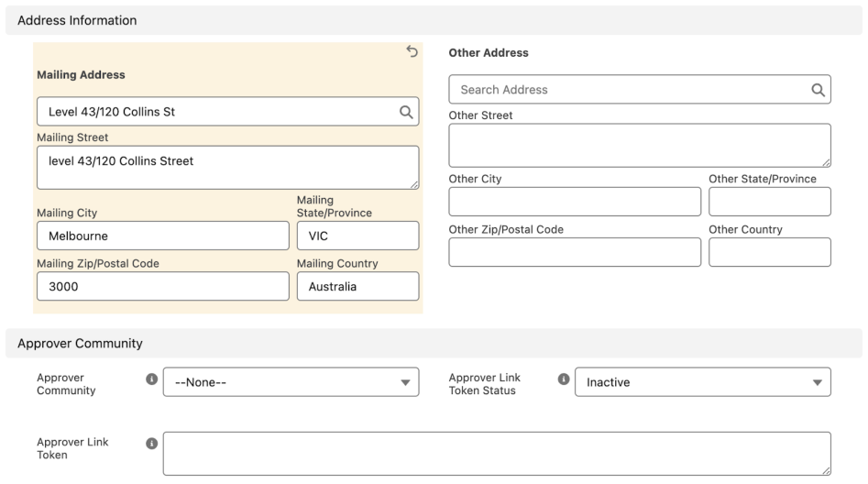Click into the Approver Link Token text area
Image resolution: width=868 pixels, height=484 pixels.
[x=497, y=454]
